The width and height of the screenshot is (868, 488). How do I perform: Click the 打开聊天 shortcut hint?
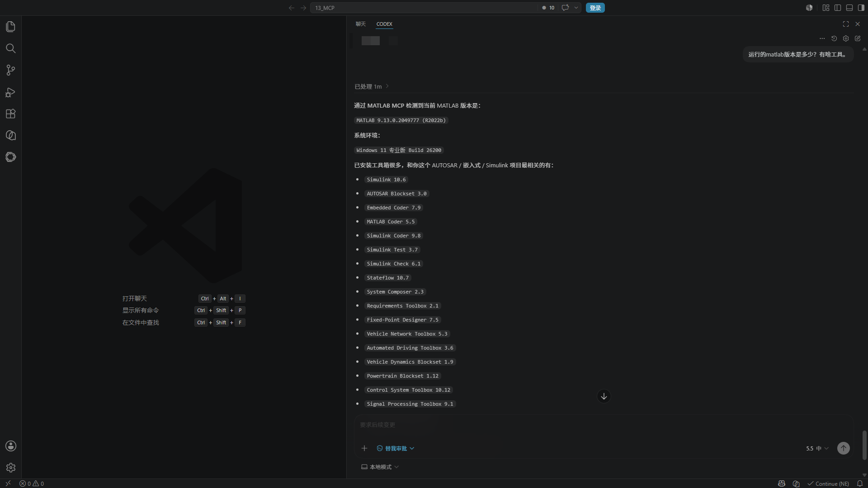pos(134,298)
